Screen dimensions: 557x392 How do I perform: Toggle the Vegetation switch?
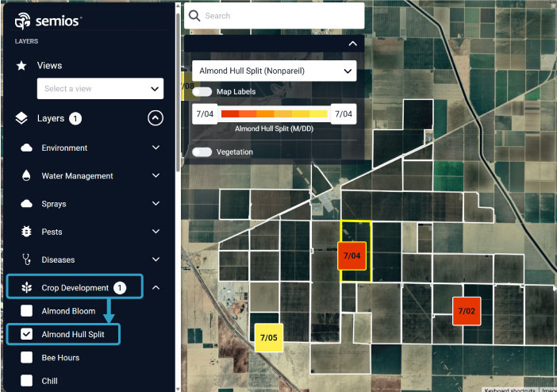tap(202, 152)
